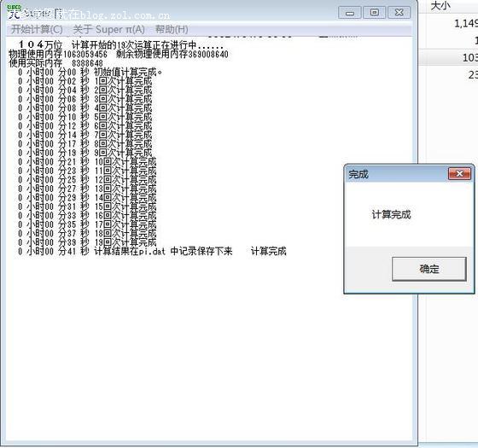This screenshot has width=478, height=448.
Task: Close the Super π main window
Action: pos(399,13)
